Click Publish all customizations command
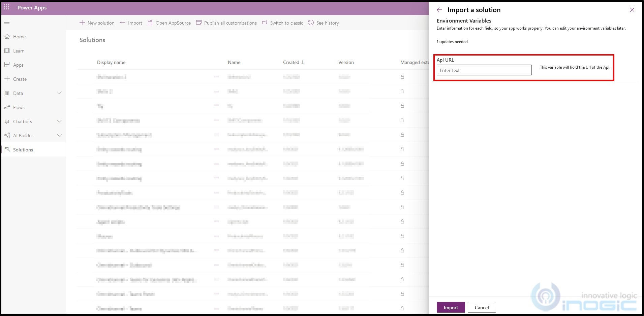 coord(226,23)
